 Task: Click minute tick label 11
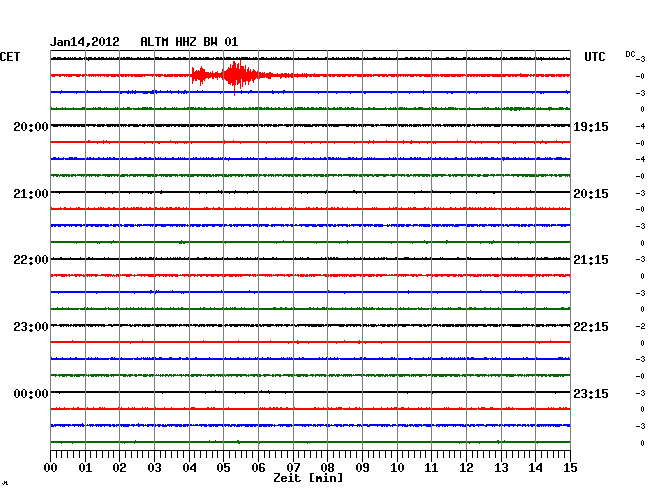pyautogui.click(x=432, y=467)
